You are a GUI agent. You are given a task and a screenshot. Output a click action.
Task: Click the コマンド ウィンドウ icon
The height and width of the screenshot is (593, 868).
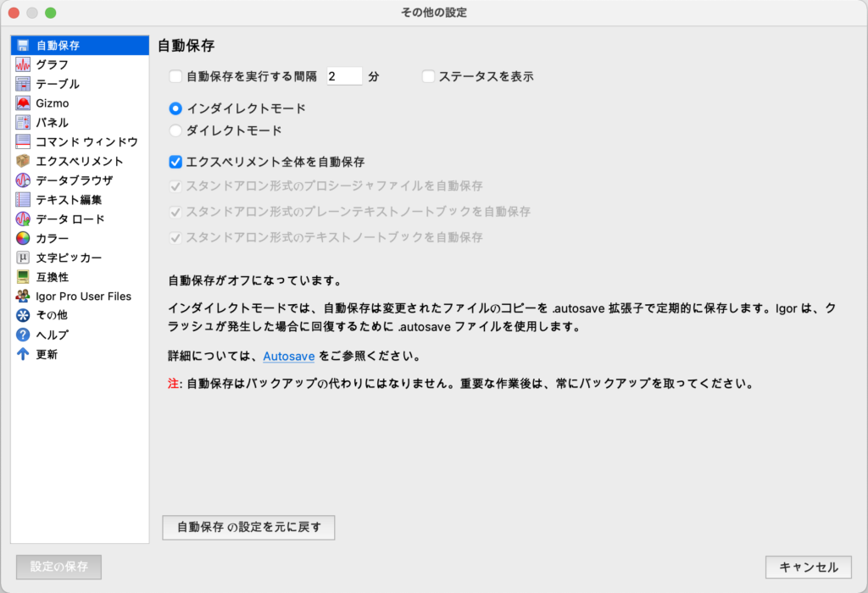(x=23, y=141)
